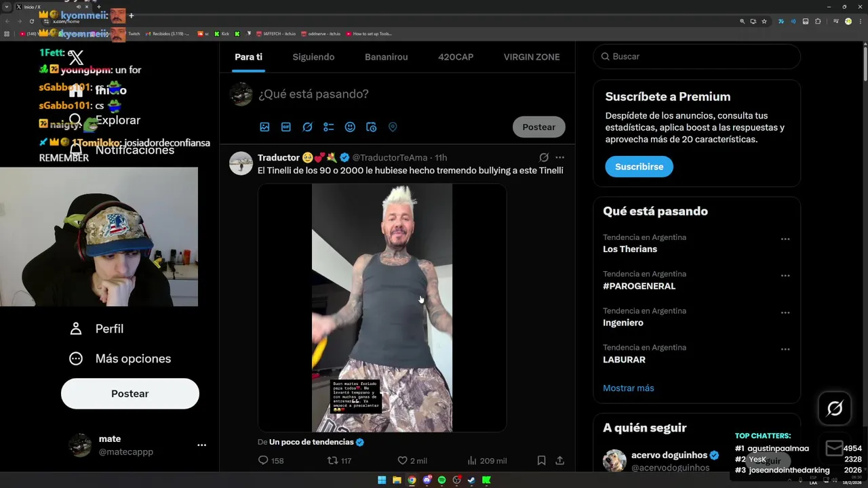Open Spotify from the taskbar
The width and height of the screenshot is (868, 488).
441,480
